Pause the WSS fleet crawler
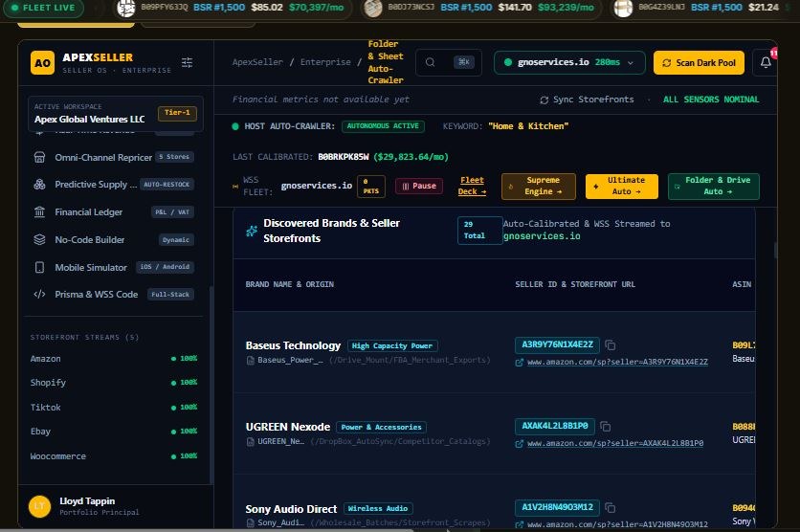This screenshot has width=800, height=532. (x=419, y=186)
